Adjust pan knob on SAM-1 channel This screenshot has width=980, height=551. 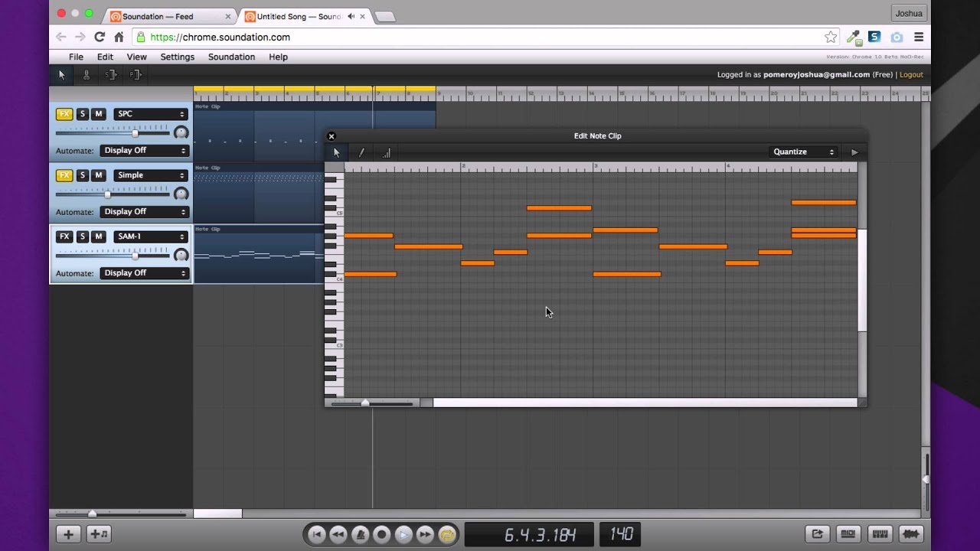[x=181, y=255]
